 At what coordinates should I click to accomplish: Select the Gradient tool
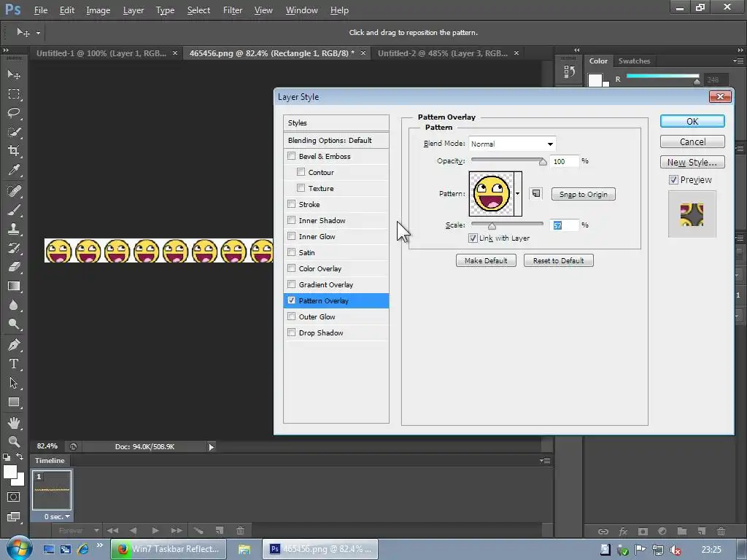coord(14,286)
